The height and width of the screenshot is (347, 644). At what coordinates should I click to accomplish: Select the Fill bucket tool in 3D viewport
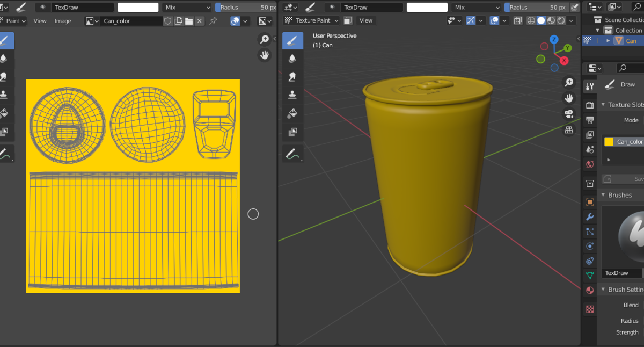[x=292, y=113]
